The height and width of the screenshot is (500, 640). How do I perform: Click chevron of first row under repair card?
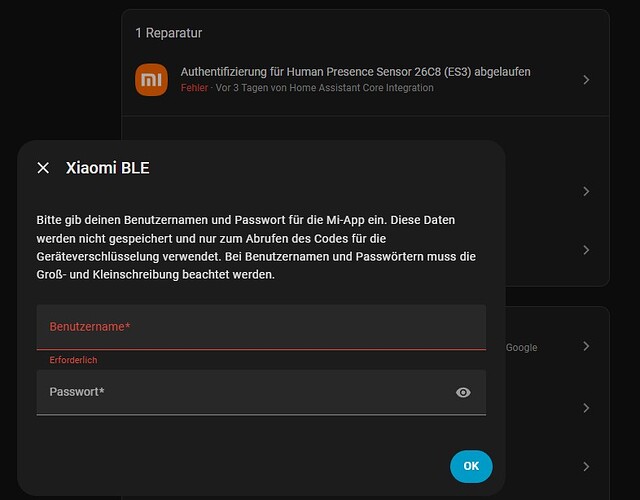click(x=586, y=191)
